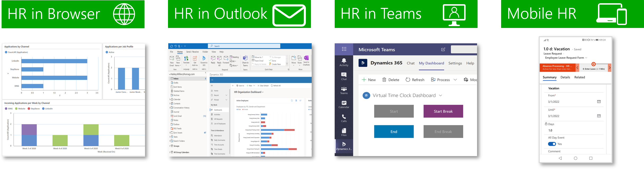Image resolution: width=644 pixels, height=169 pixels.
Task: Click the Outlook Search box
Action: click(244, 46)
